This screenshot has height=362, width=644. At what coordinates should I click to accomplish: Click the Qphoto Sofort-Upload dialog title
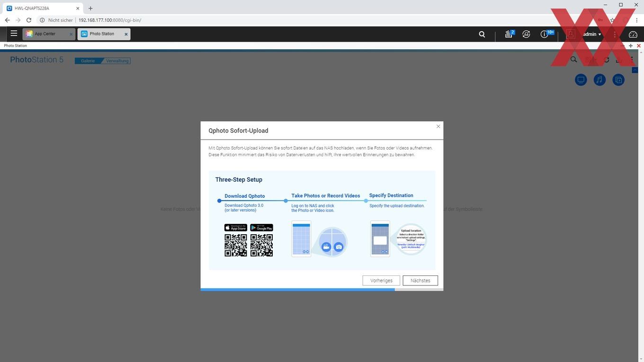[x=239, y=131]
